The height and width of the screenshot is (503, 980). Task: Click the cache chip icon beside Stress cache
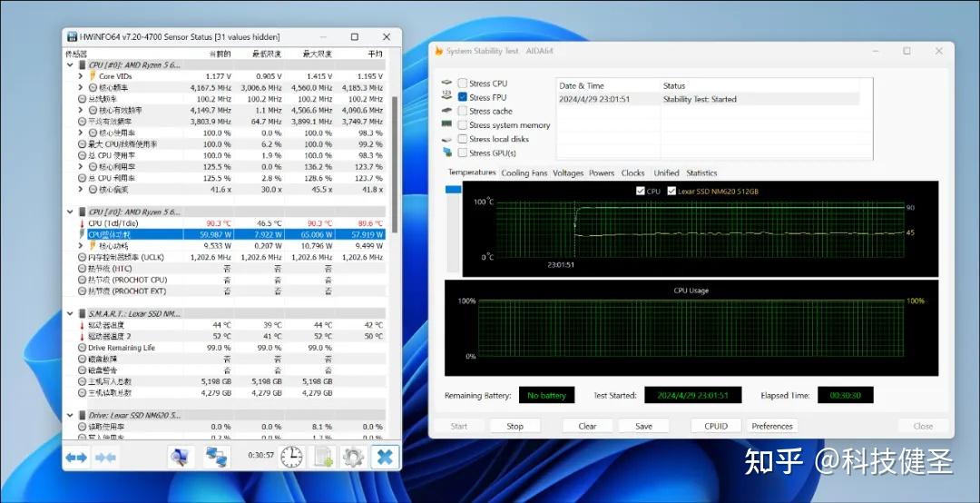point(446,110)
